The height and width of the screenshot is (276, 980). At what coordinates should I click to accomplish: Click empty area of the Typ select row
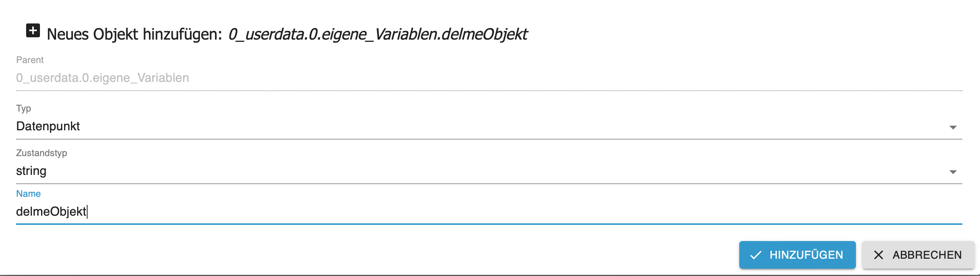(499, 126)
